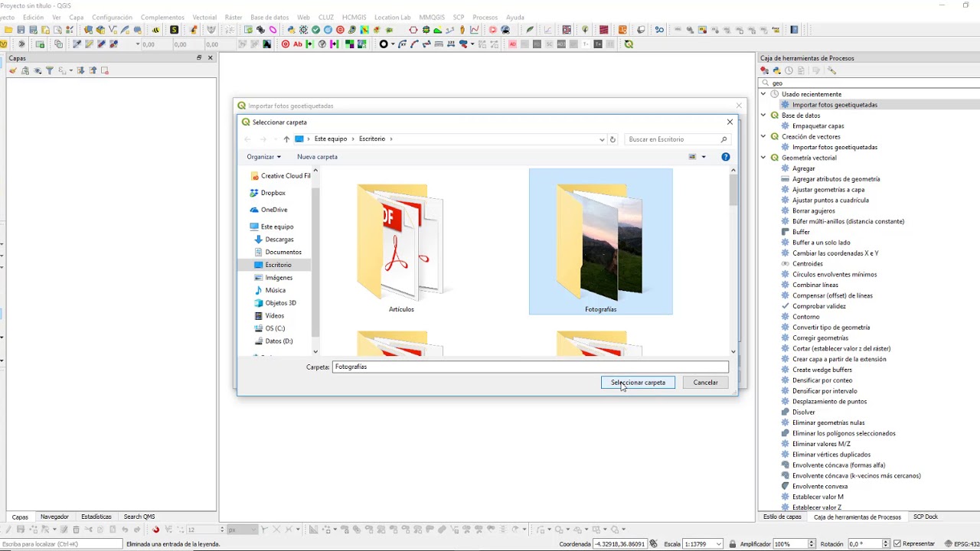Open the Organizar dropdown menu
This screenshot has height=551, width=980.
263,157
